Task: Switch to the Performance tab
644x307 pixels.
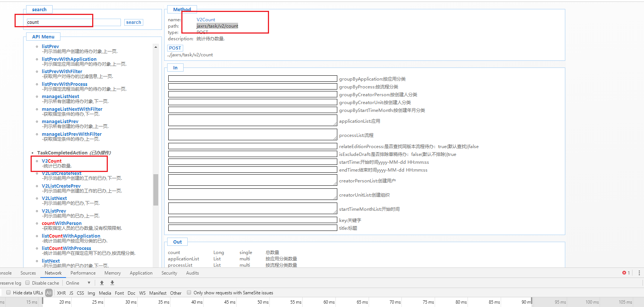Action: coord(83,273)
